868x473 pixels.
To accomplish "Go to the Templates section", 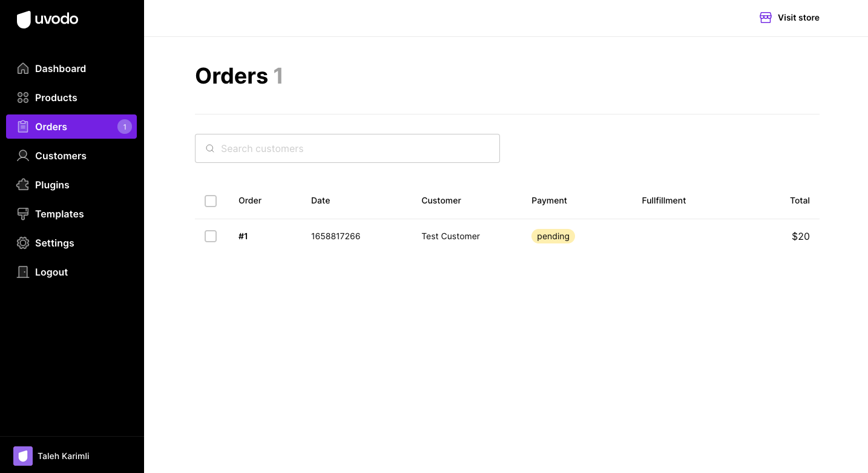I will 71,214.
